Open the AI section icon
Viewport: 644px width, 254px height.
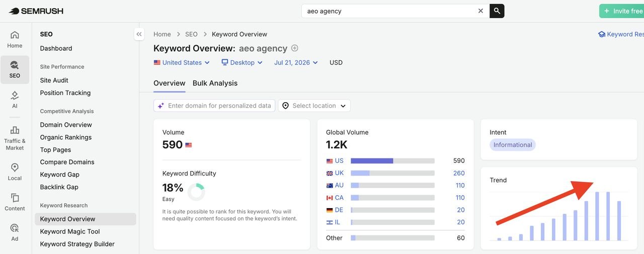(15, 100)
